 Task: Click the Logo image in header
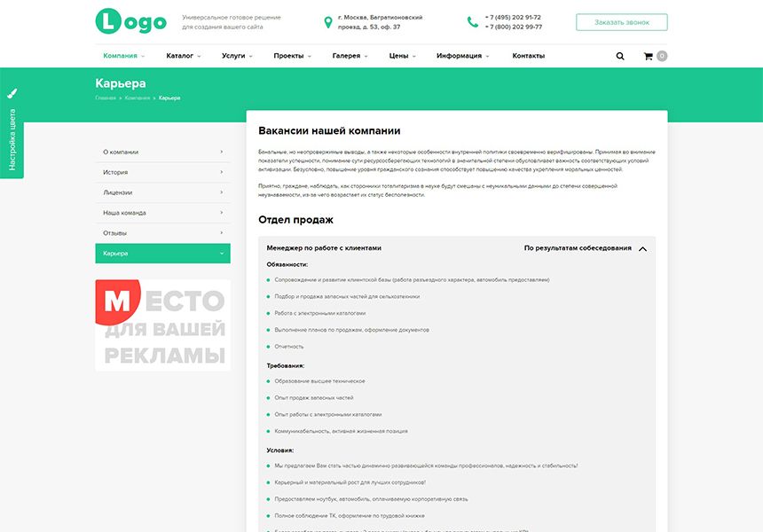(x=131, y=21)
